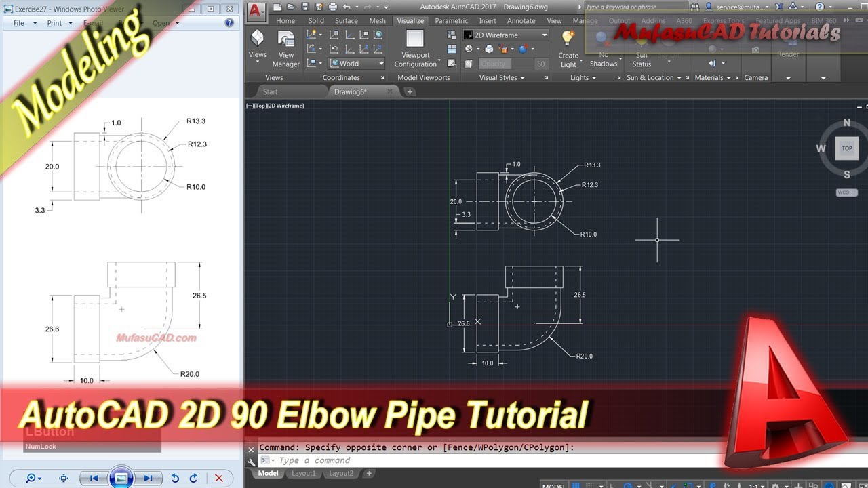This screenshot has width=868, height=488.
Task: Click the TOP face of the ViewCube
Action: [x=847, y=148]
